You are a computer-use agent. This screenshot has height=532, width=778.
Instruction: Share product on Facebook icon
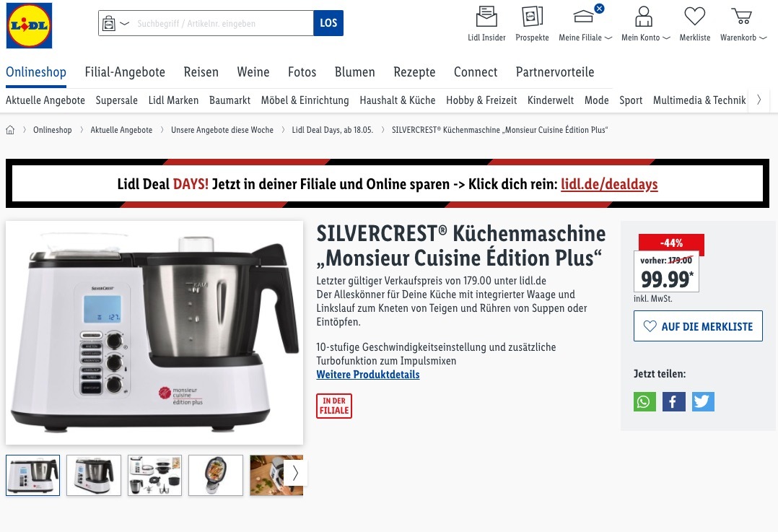point(674,401)
